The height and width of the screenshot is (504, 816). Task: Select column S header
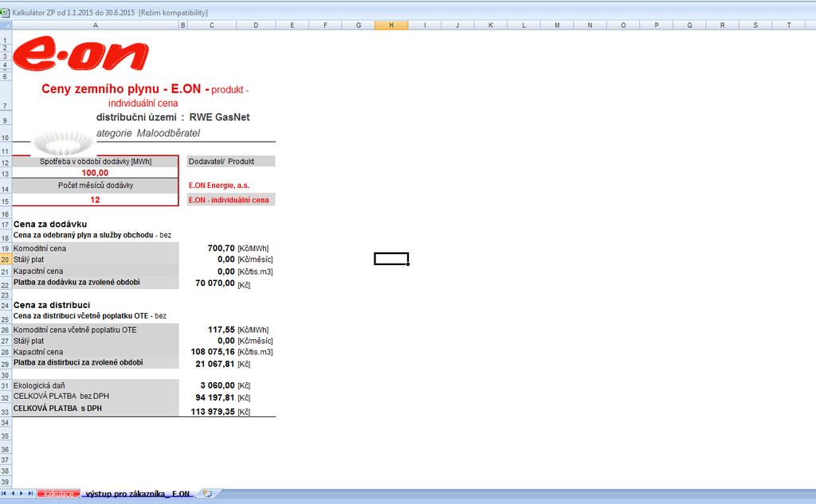(x=755, y=25)
